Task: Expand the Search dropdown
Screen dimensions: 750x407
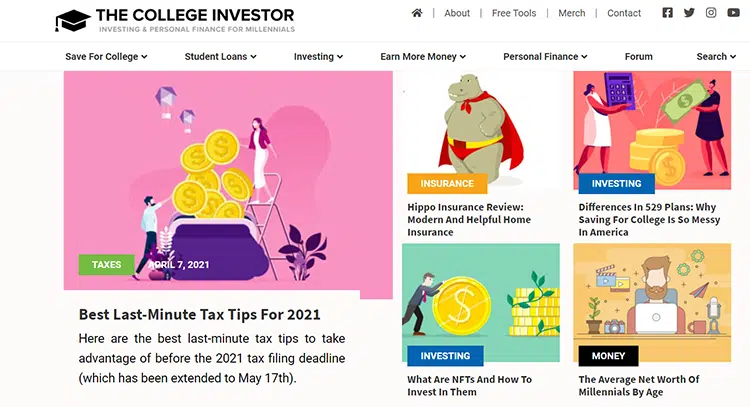Action: tap(716, 57)
